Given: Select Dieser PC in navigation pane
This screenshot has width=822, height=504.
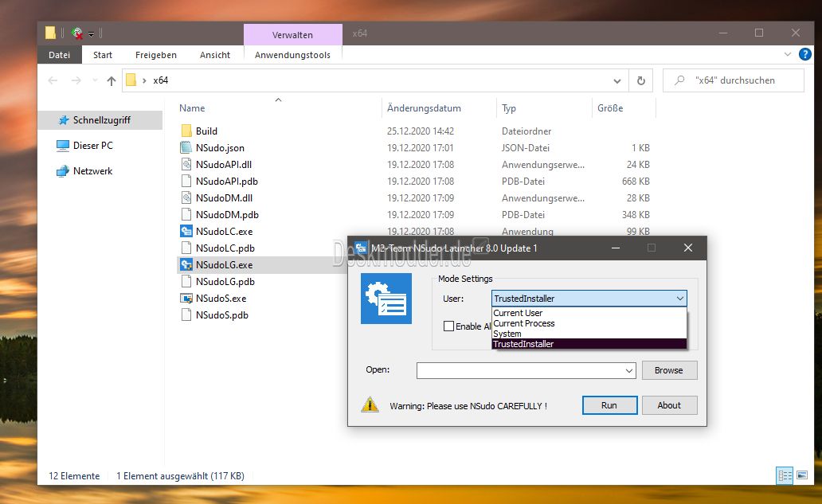Looking at the screenshot, I should tap(92, 145).
